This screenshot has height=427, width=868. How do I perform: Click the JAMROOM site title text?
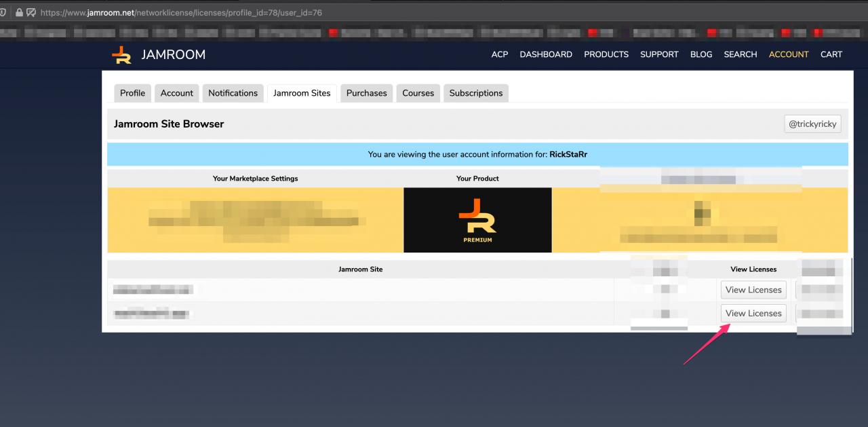[173, 55]
